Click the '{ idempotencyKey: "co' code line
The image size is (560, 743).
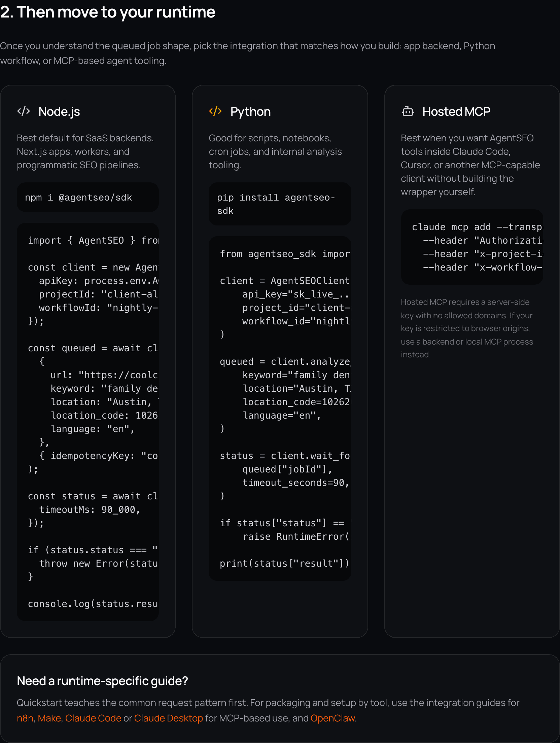[x=99, y=456]
